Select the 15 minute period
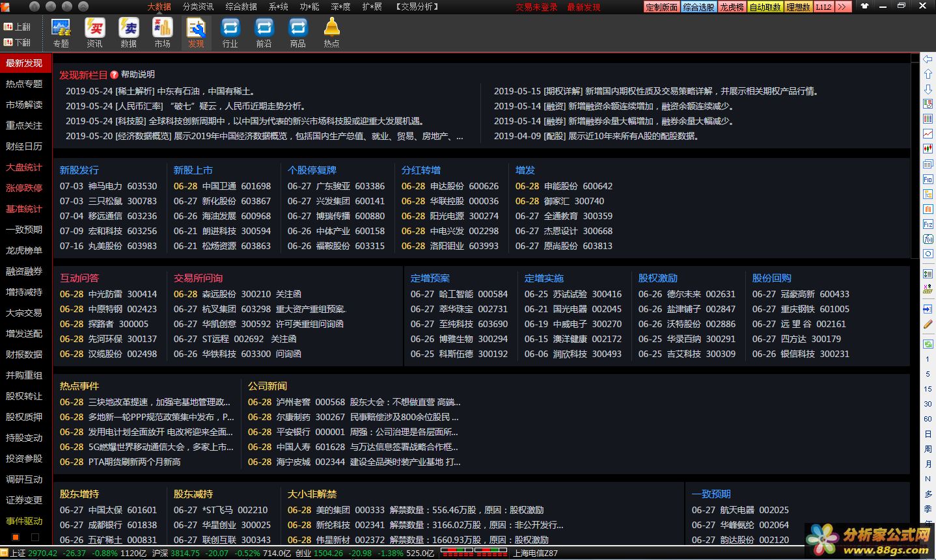The image size is (936, 560). click(928, 389)
